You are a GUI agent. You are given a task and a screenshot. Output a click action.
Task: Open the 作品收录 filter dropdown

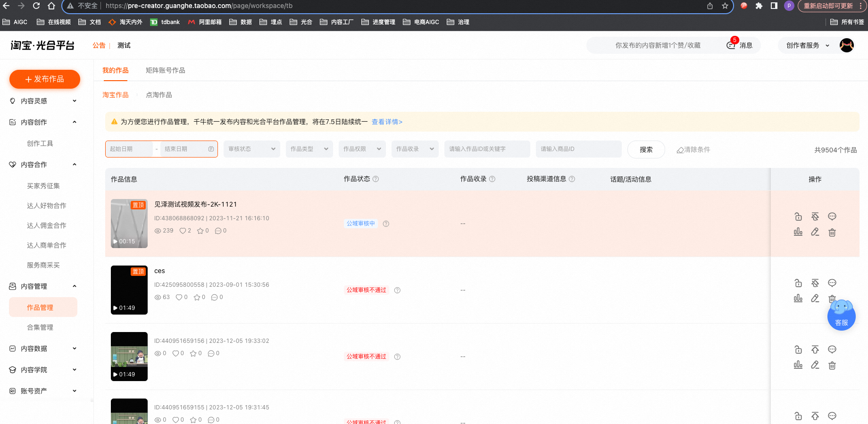click(415, 149)
